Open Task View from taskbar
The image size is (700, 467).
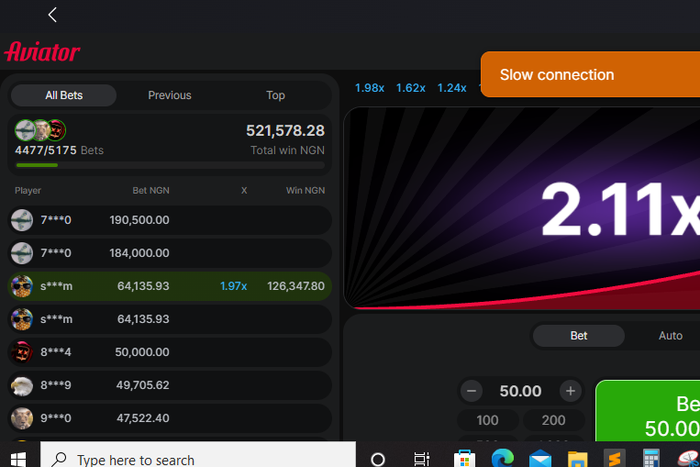pos(421,458)
